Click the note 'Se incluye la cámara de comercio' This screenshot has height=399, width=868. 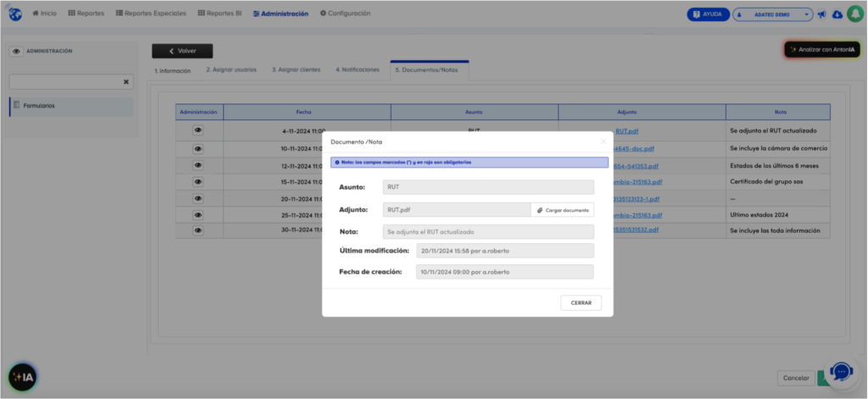(778, 148)
